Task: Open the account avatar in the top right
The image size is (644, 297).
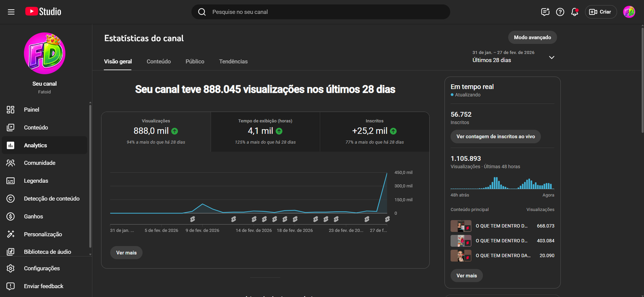Action: 629,12
